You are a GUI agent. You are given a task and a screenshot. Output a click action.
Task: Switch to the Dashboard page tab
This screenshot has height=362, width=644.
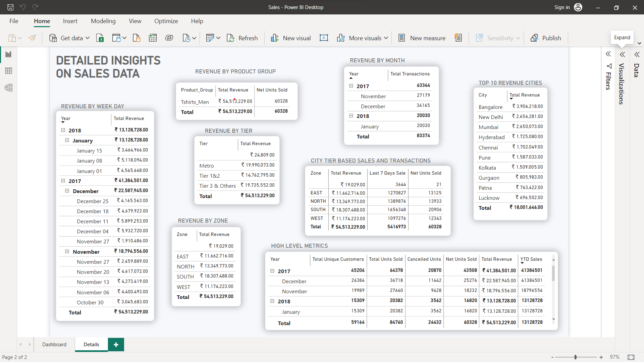[54, 345]
